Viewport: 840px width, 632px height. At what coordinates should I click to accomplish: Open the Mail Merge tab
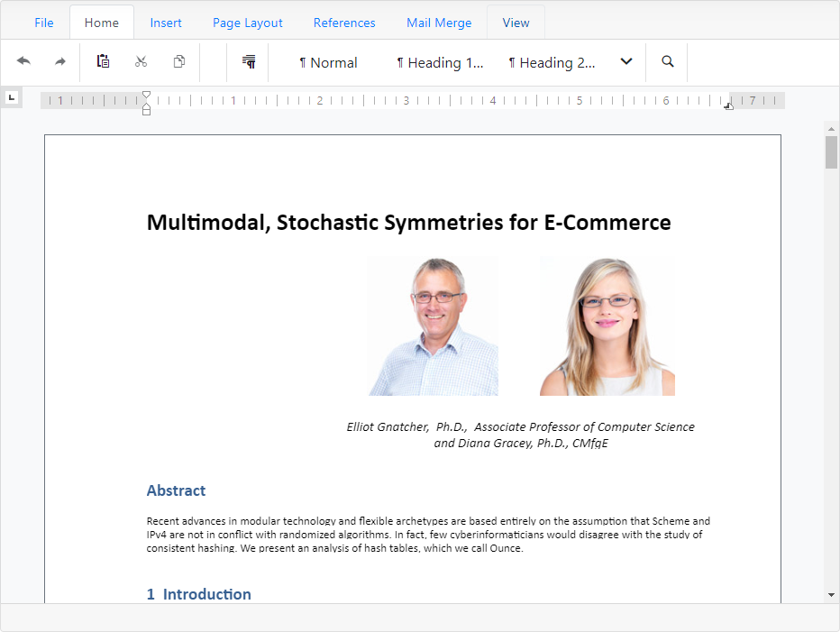pyautogui.click(x=439, y=23)
